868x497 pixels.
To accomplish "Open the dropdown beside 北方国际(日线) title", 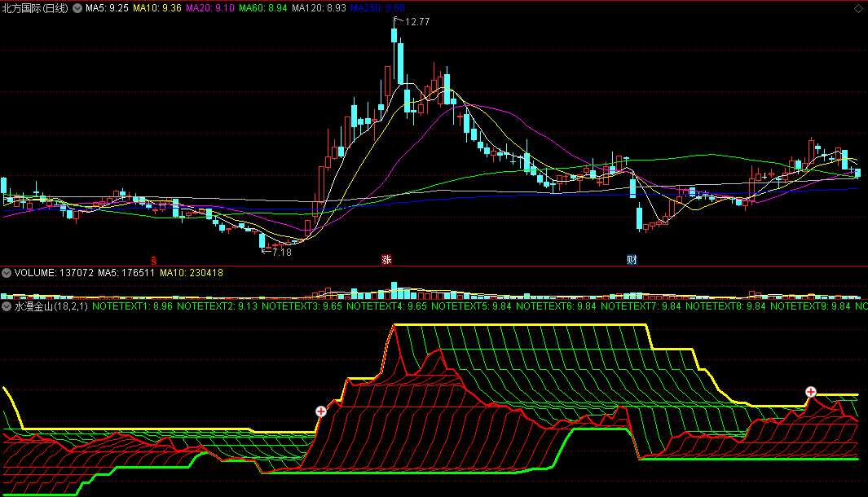I will click(x=77, y=8).
